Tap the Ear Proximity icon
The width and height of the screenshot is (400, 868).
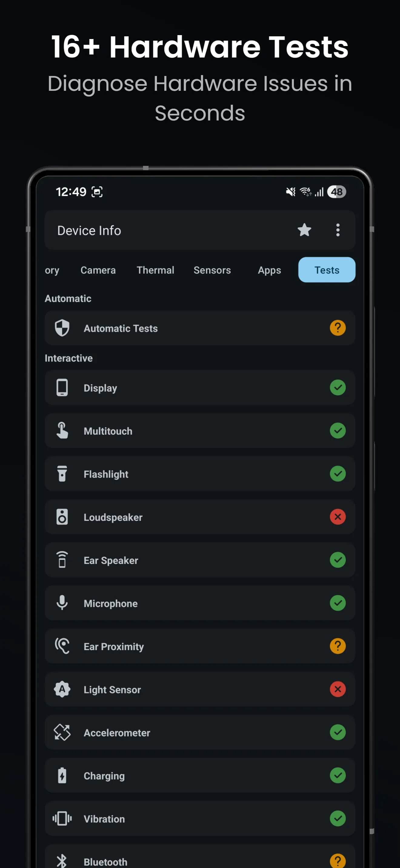click(x=62, y=646)
